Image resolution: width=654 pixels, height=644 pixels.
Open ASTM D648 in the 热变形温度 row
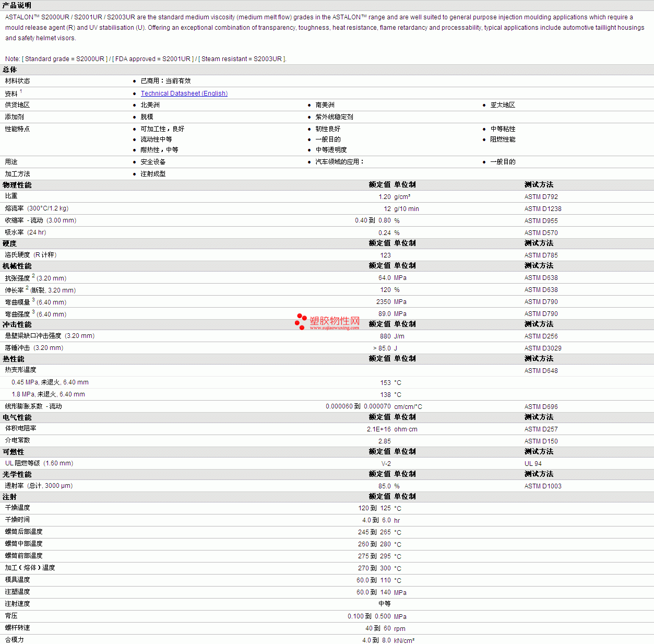541,371
